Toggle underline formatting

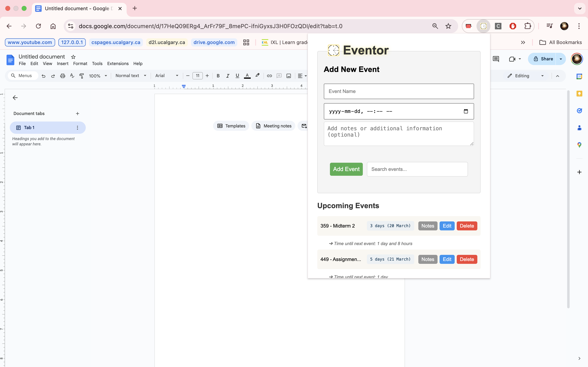pyautogui.click(x=237, y=76)
